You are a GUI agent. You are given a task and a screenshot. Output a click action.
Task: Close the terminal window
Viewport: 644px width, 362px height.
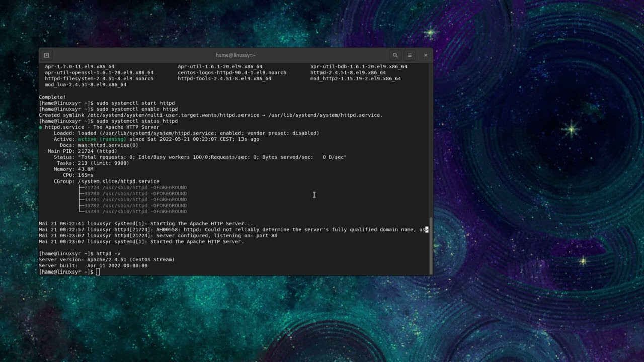pyautogui.click(x=425, y=55)
